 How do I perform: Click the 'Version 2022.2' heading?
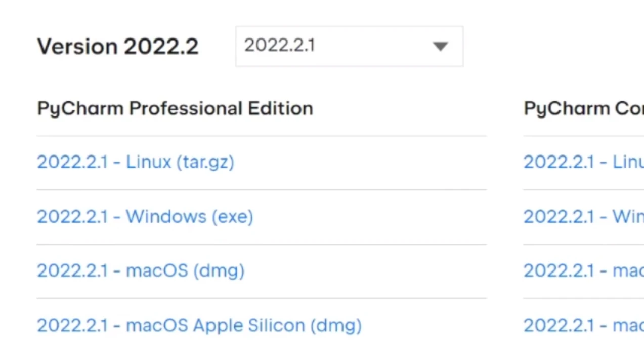point(117,47)
